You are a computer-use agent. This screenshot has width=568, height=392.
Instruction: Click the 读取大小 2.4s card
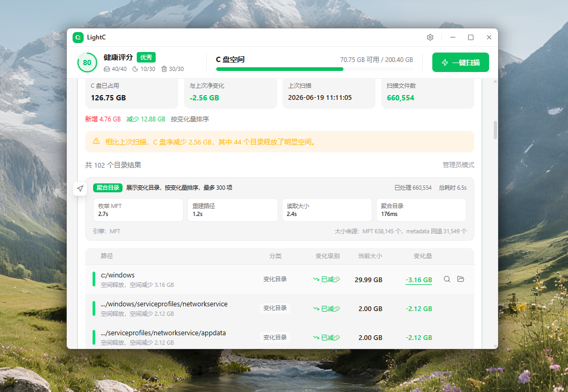tap(327, 210)
